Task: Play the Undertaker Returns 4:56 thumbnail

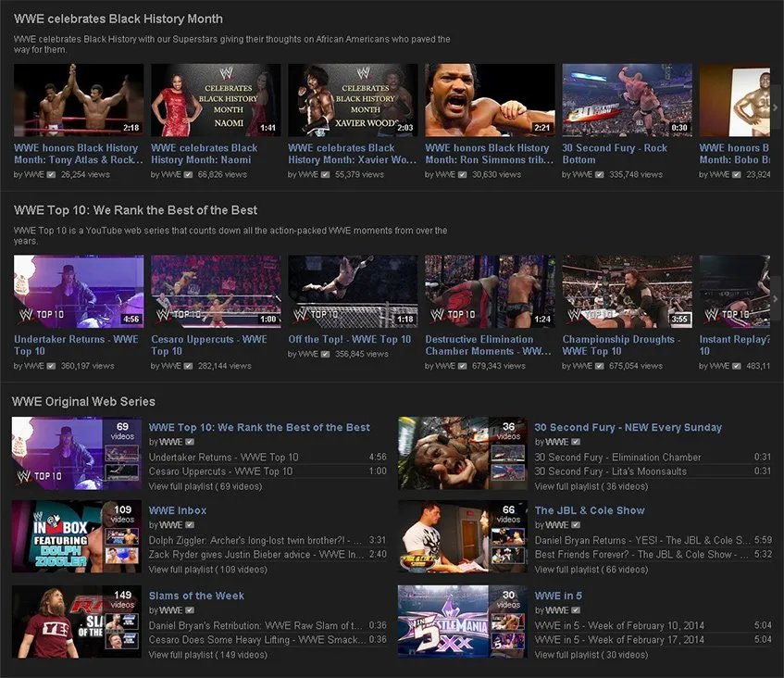Action: pos(79,291)
